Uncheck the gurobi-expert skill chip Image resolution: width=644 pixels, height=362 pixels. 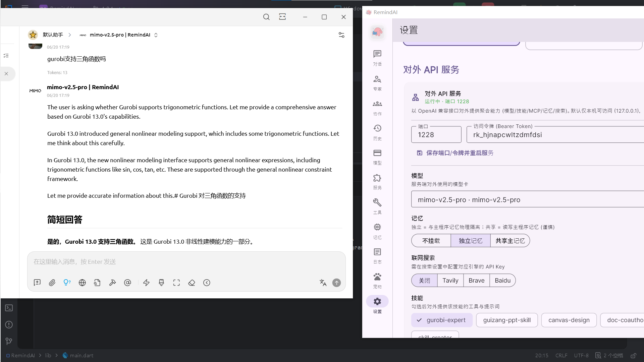click(442, 320)
